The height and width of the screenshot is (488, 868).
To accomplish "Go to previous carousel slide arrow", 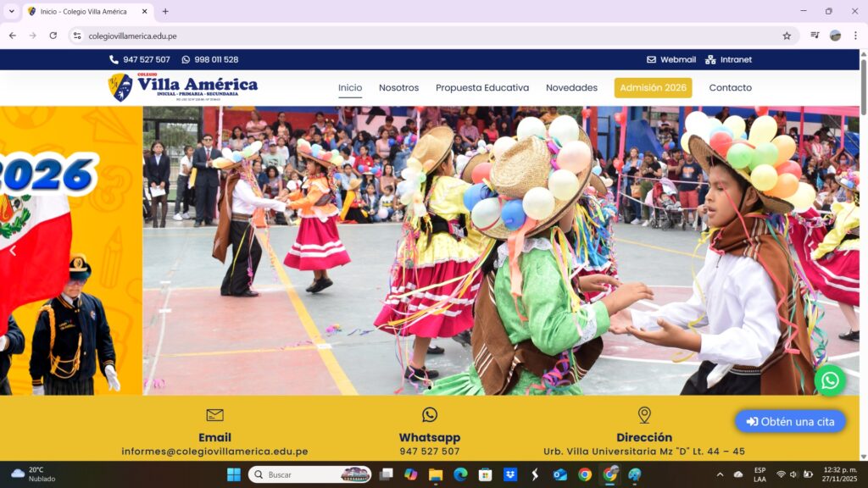I will tap(13, 251).
